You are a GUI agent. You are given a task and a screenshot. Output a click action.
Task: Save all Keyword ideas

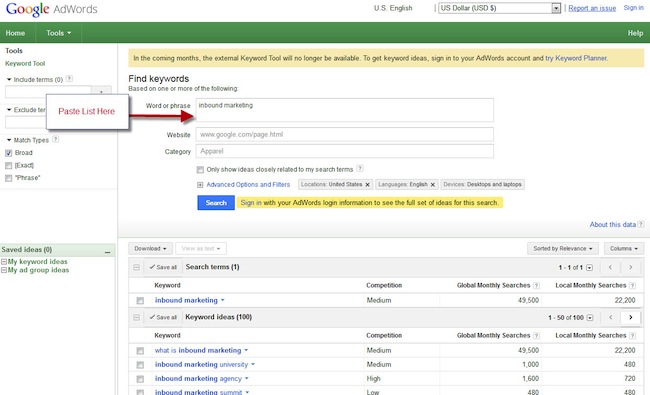(163, 317)
